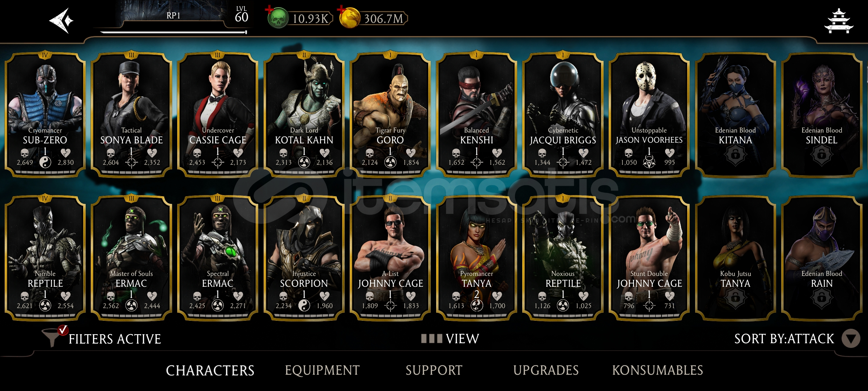868x391 pixels.
Task: Expand the Sort By Attack dropdown arrow
Action: (x=851, y=339)
